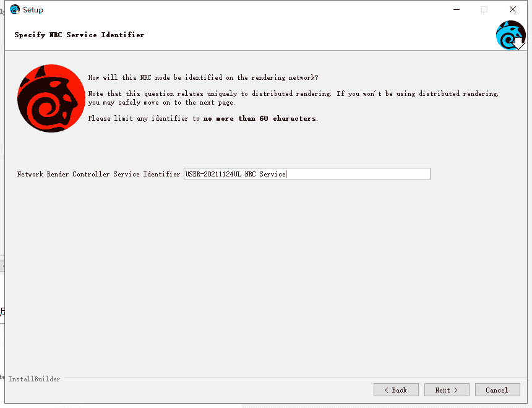This screenshot has height=408, width=532.
Task: Click the InstallBuilder label
Action: (x=34, y=379)
